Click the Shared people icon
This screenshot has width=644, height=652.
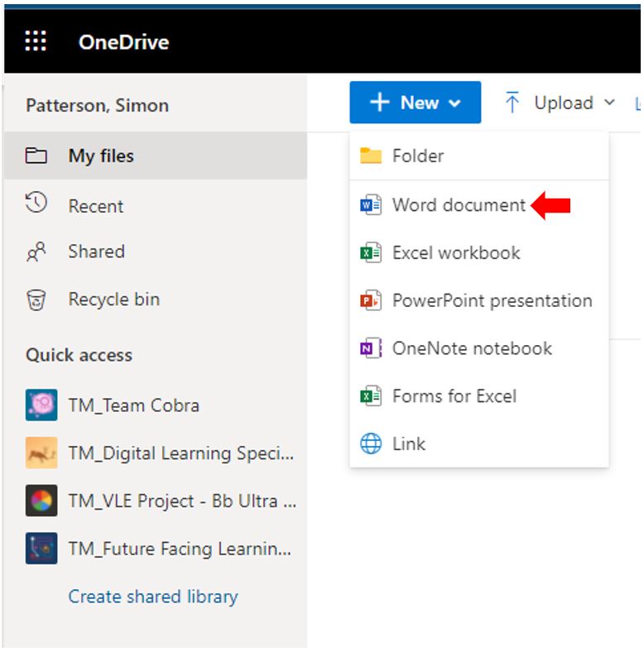tap(36, 252)
